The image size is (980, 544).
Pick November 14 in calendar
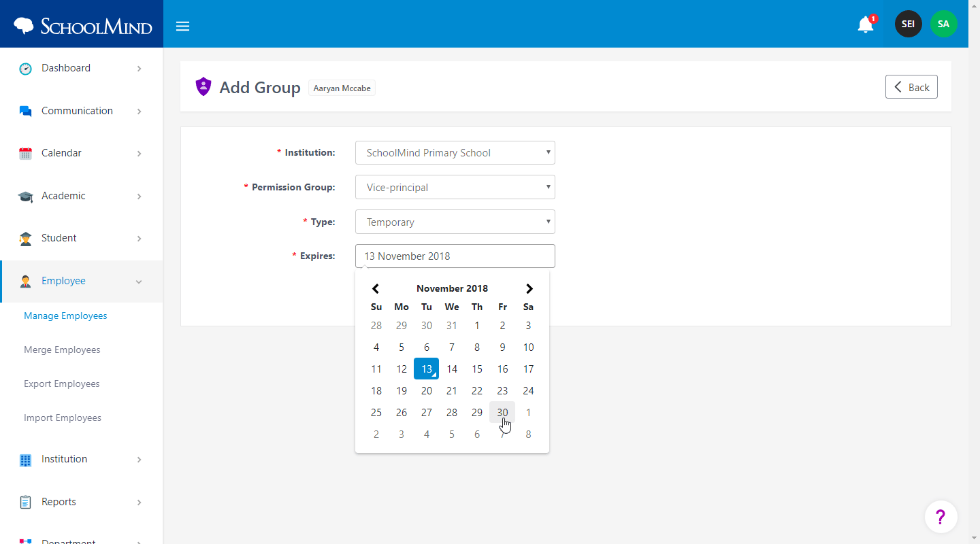pyautogui.click(x=452, y=369)
